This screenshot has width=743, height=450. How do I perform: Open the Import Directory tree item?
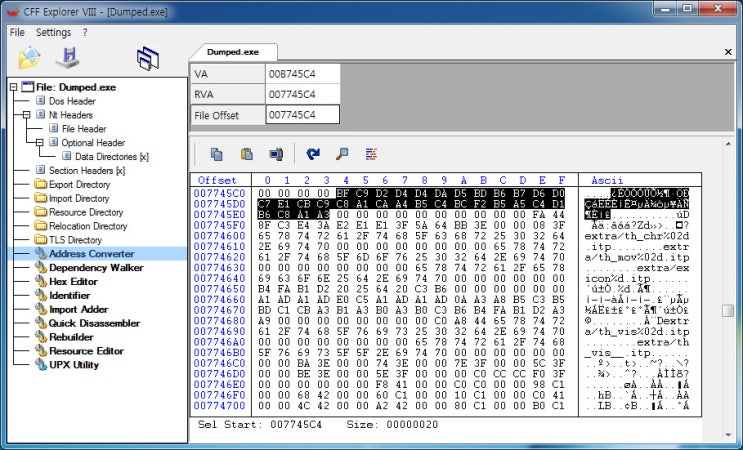tap(79, 198)
